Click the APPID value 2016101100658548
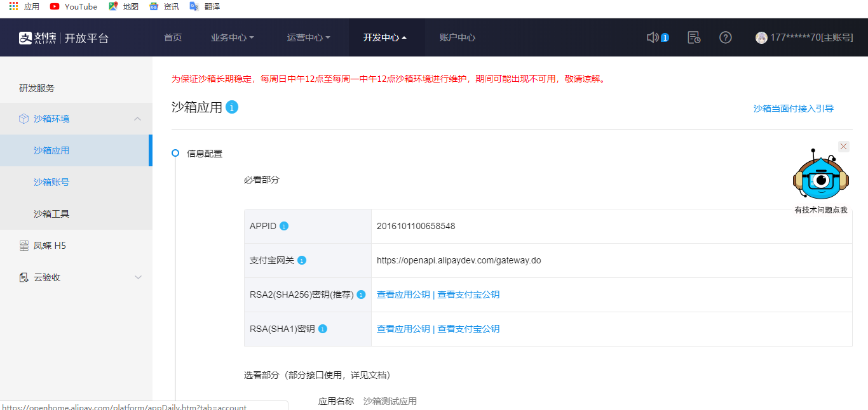The height and width of the screenshot is (410, 868). tap(416, 226)
